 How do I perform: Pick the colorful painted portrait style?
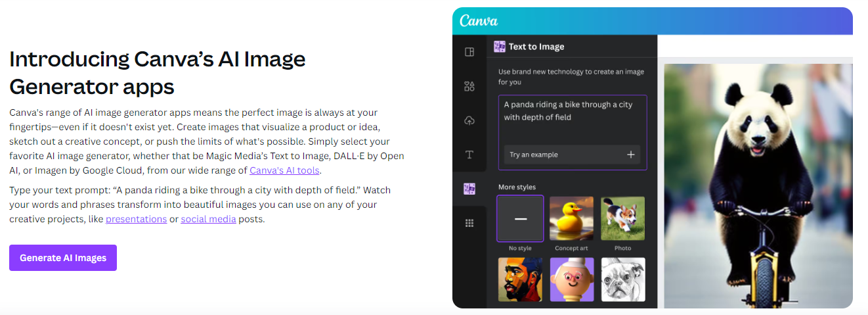pyautogui.click(x=521, y=279)
